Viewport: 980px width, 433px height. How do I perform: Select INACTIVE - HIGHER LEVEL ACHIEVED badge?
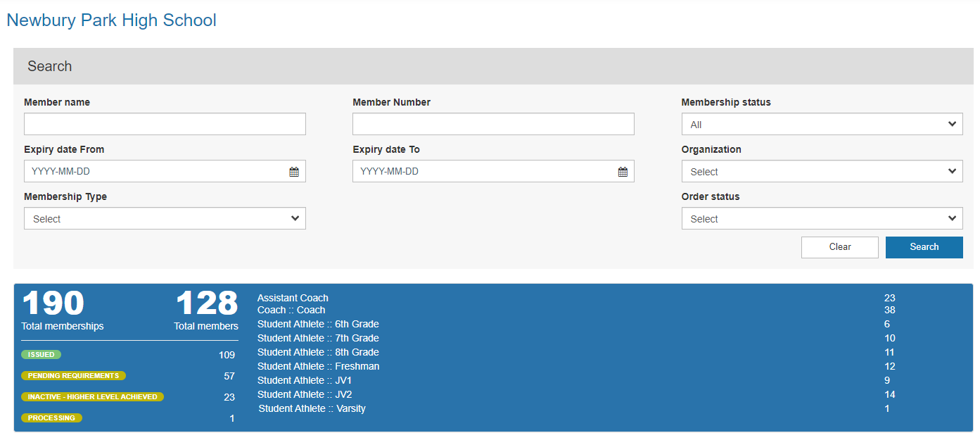pyautogui.click(x=92, y=397)
